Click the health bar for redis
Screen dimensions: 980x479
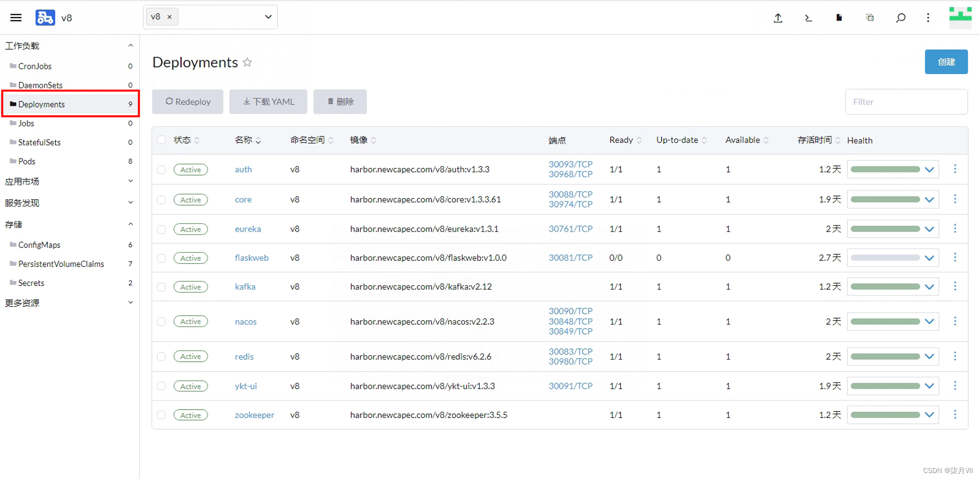(x=885, y=357)
